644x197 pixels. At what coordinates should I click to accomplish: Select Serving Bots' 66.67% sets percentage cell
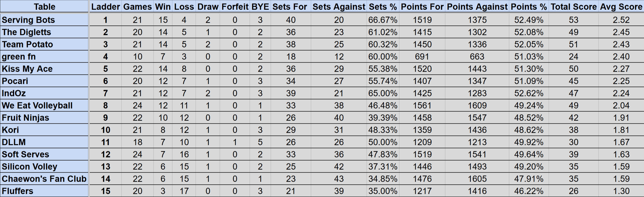pos(383,20)
